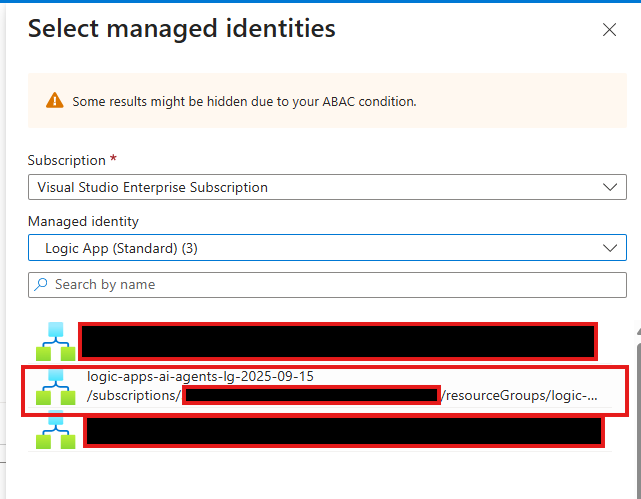The width and height of the screenshot is (641, 499).
Task: Expand the Subscription dropdown chevron arrow
Action: coord(609,187)
